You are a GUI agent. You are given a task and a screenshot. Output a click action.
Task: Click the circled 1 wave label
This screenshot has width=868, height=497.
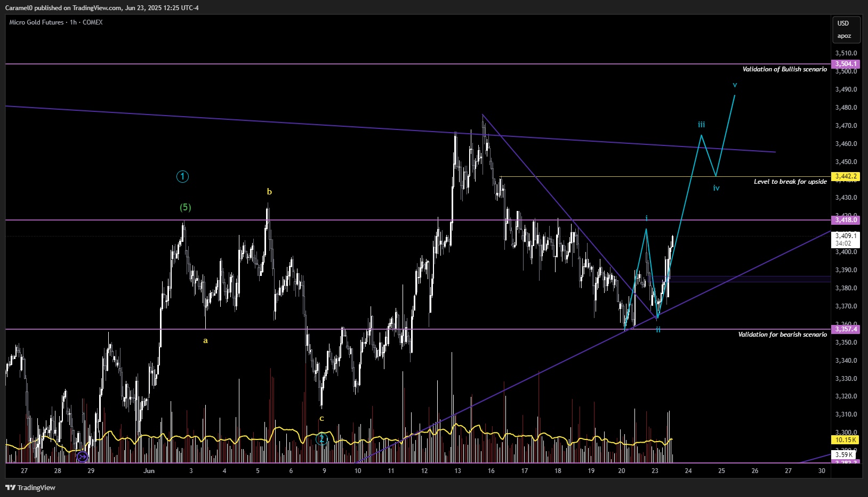pos(182,176)
